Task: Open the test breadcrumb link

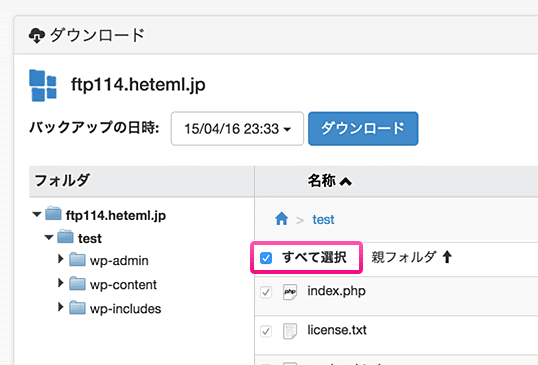Action: pyautogui.click(x=323, y=220)
